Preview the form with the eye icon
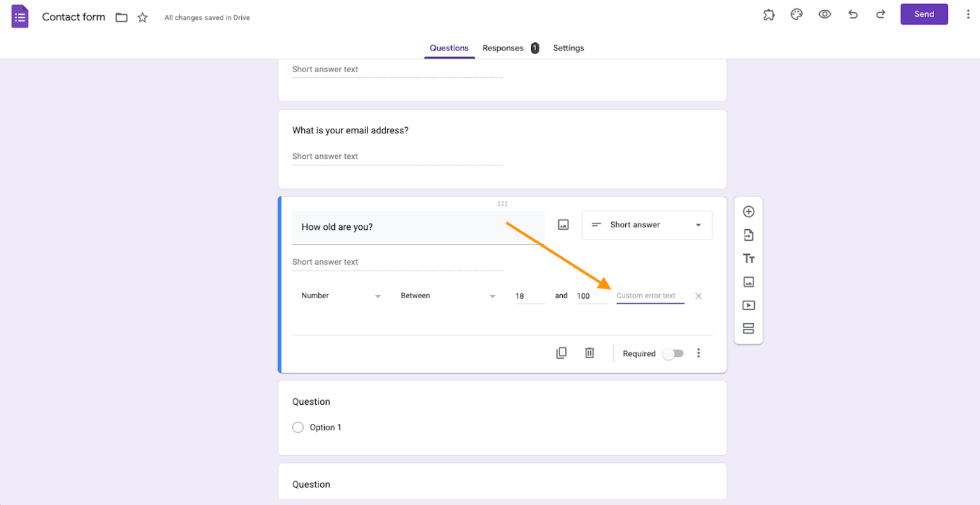This screenshot has width=980, height=505. tap(824, 13)
